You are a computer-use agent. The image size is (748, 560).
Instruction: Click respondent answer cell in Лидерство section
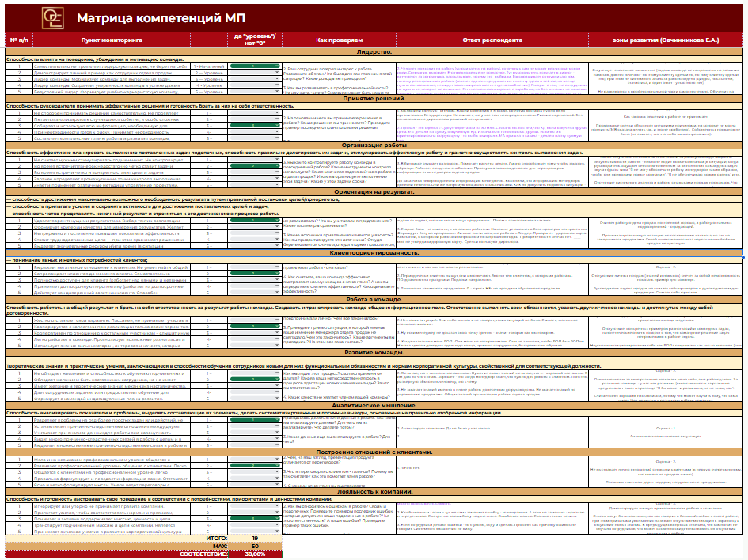[492, 78]
